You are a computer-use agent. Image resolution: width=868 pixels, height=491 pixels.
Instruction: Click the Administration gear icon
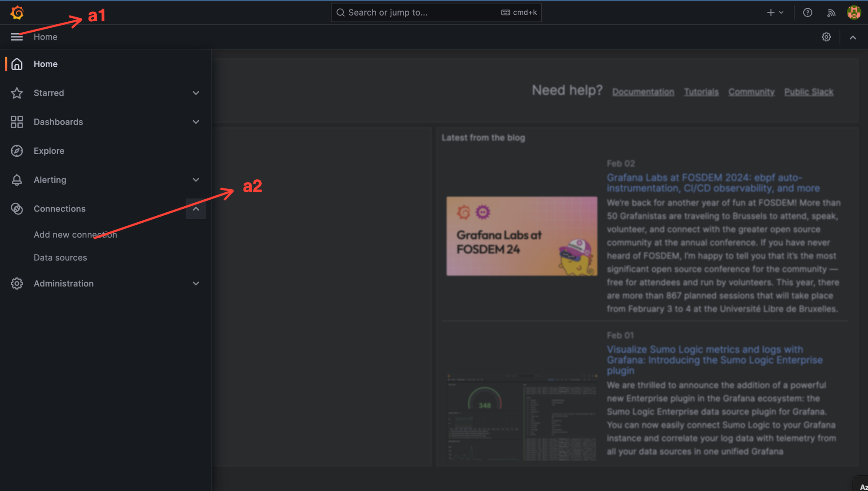coord(17,283)
